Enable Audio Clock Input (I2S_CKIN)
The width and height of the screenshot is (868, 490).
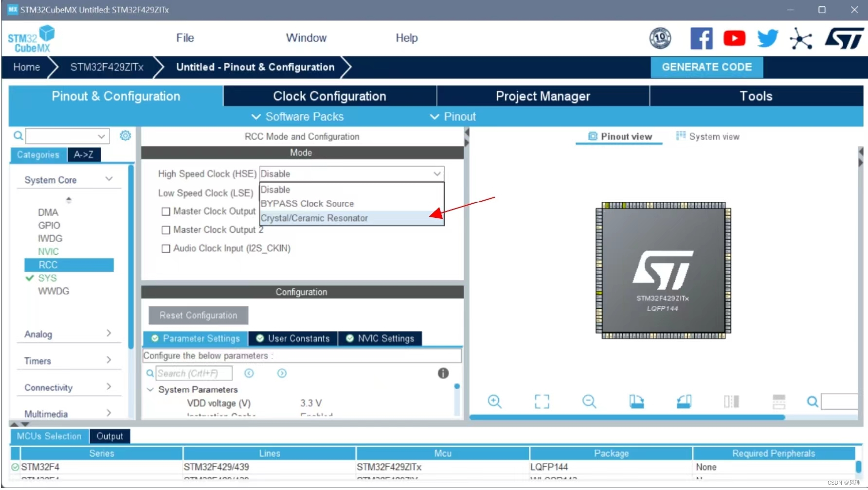[165, 248]
